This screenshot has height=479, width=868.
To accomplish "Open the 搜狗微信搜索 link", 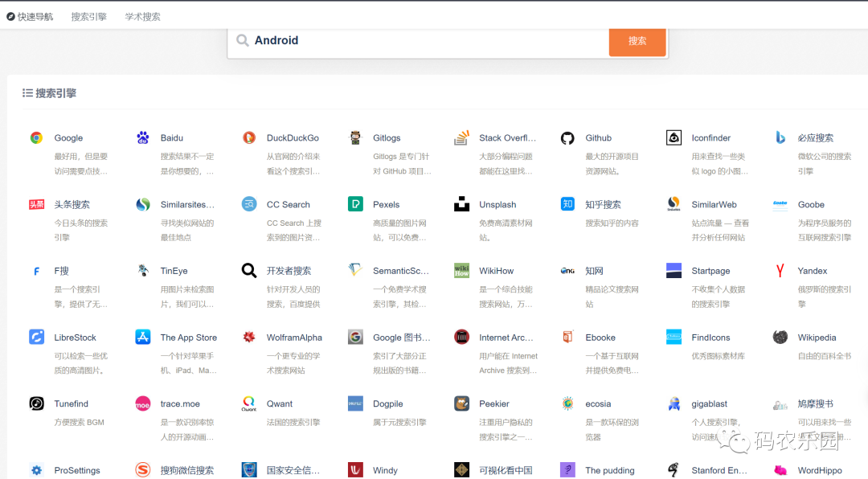I will coord(186,470).
